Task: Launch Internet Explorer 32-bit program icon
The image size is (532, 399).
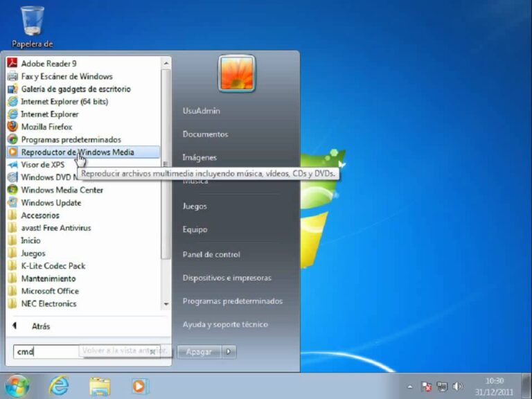Action: click(x=12, y=114)
